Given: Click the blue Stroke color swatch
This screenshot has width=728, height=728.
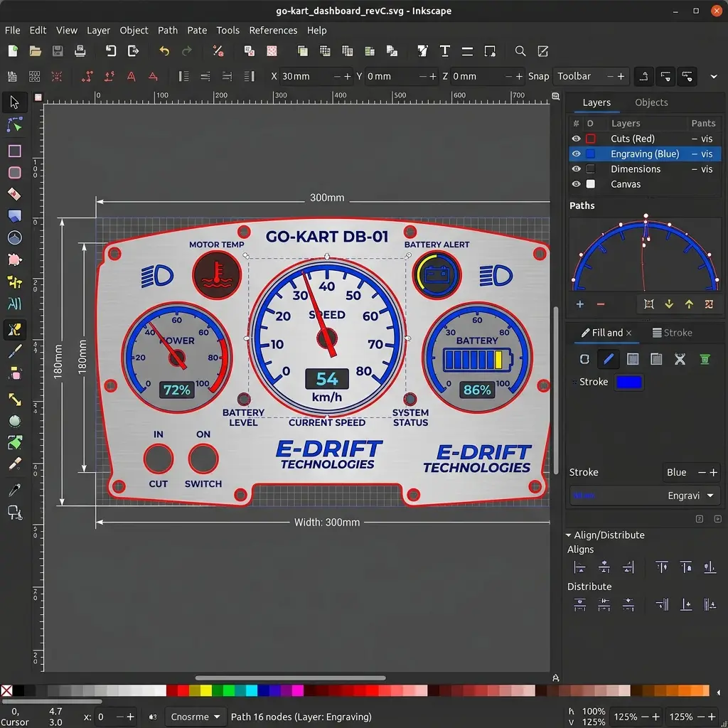Looking at the screenshot, I should [628, 382].
